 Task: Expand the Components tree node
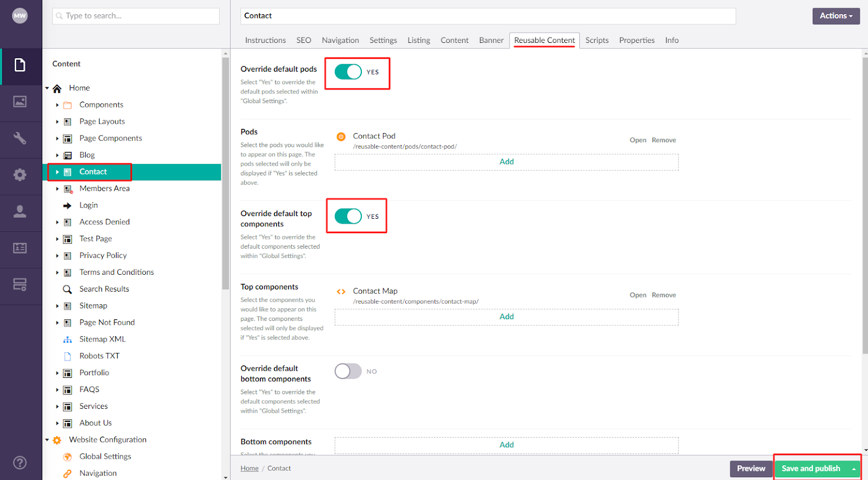(x=57, y=105)
